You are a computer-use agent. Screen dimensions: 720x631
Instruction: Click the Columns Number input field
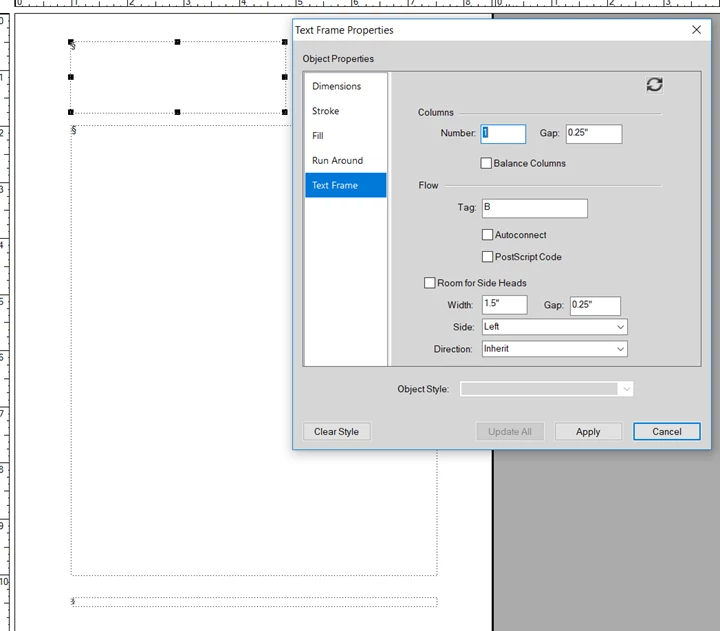point(503,134)
